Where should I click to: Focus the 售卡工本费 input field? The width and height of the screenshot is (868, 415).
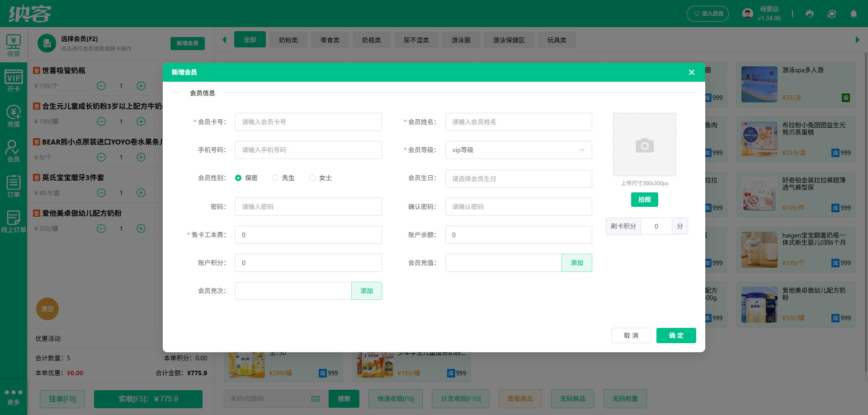308,235
